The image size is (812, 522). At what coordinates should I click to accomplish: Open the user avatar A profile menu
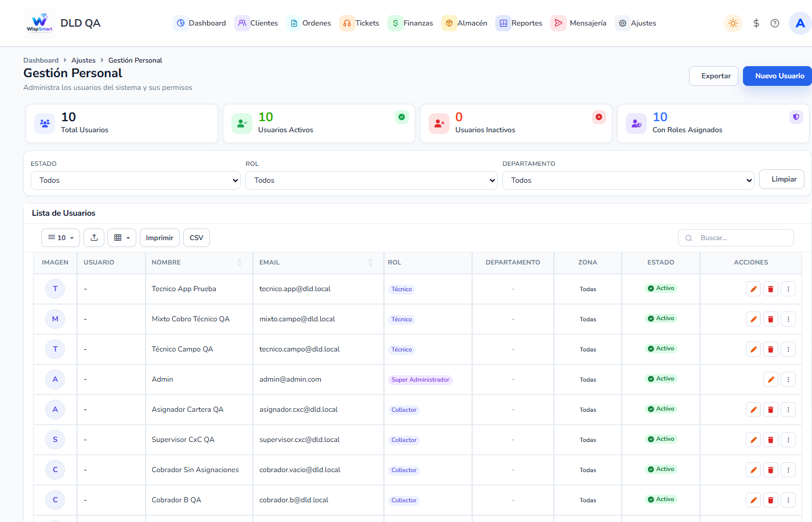800,23
